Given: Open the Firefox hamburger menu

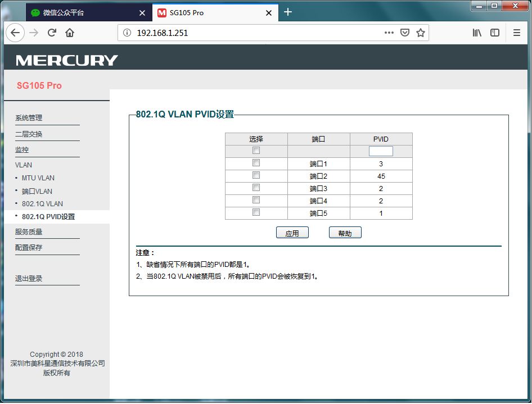Looking at the screenshot, I should click(x=516, y=33).
